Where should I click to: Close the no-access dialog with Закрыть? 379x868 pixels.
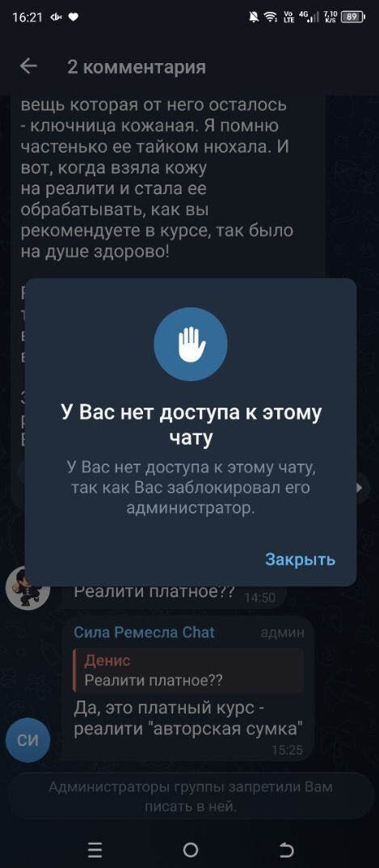tap(301, 559)
